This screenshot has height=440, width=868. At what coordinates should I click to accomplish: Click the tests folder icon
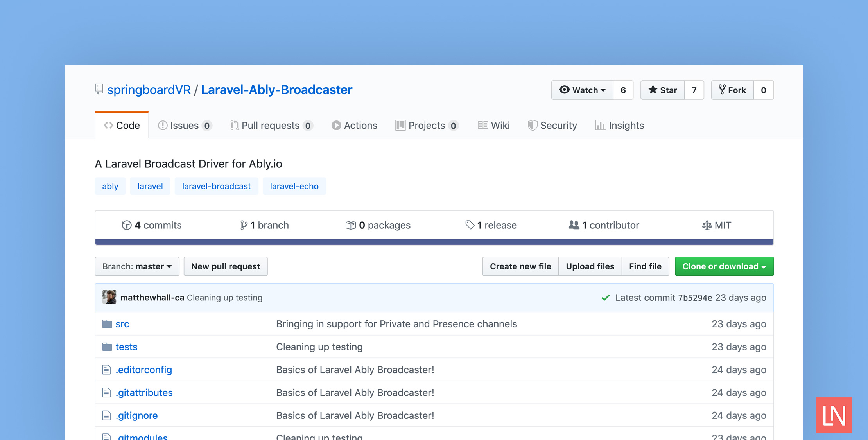[x=107, y=347]
